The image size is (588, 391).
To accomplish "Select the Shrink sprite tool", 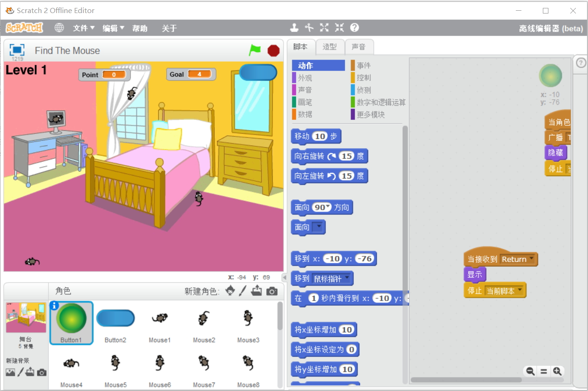I will point(339,27).
